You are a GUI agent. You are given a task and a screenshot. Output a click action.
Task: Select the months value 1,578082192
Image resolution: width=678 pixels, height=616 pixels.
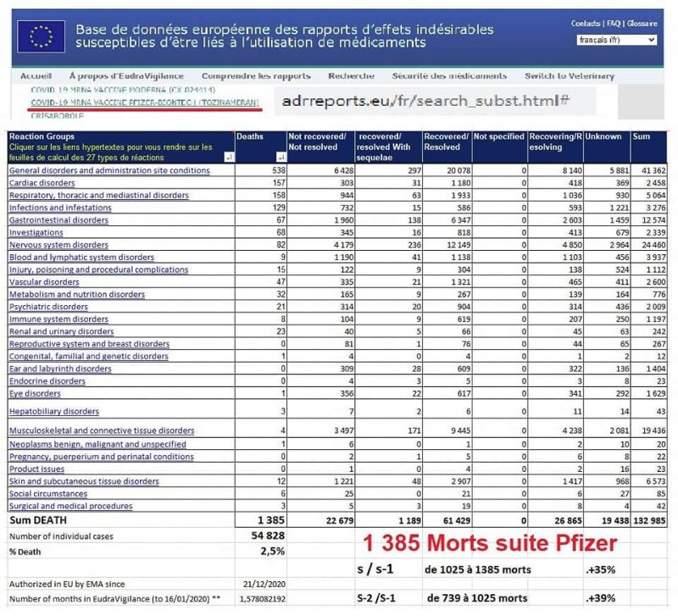263,599
